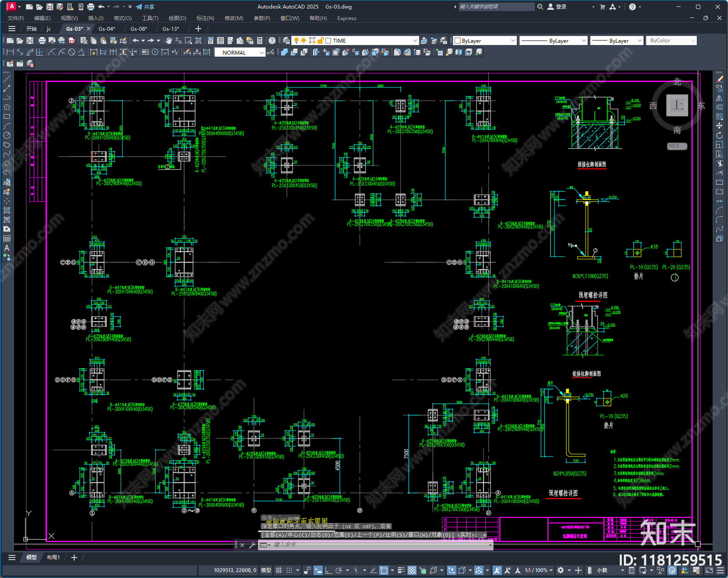
Task: Toggle snap mode dots in status bar
Action: pos(289,570)
